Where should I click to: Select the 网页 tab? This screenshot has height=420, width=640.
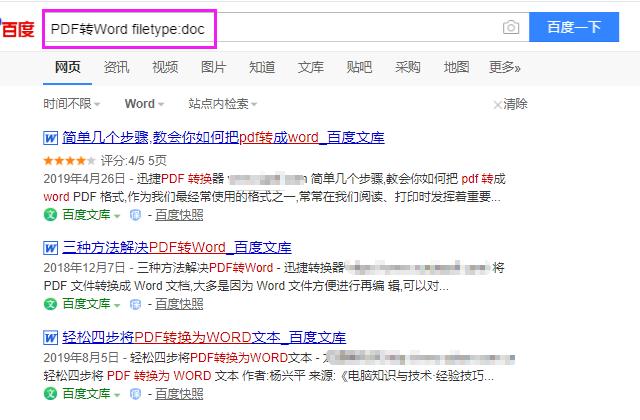click(x=67, y=67)
